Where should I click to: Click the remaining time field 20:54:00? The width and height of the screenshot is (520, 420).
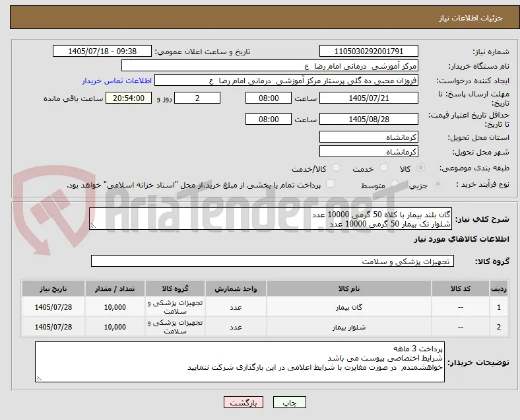129,98
